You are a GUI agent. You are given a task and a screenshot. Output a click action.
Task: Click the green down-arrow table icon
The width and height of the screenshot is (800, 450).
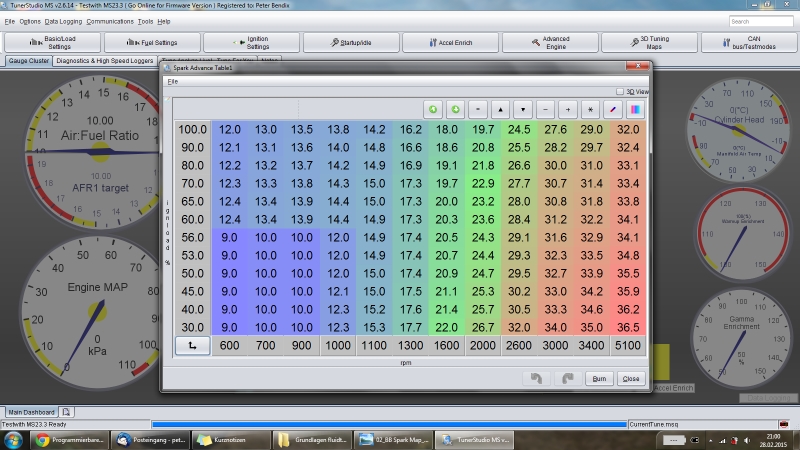tap(454, 108)
